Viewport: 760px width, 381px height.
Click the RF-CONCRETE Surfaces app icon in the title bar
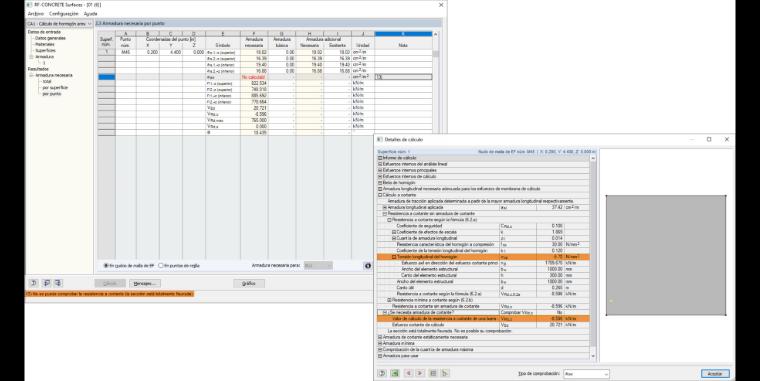click(29, 5)
